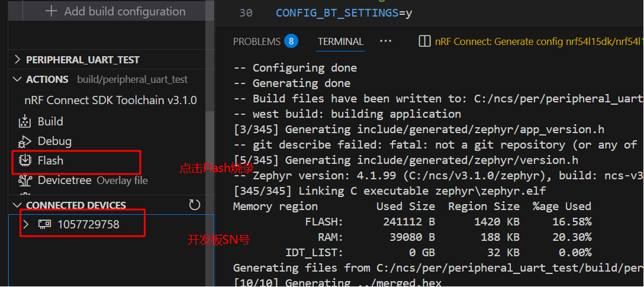This screenshot has height=287, width=644.
Task: Select the TERMINAL tab
Action: coord(340,41)
